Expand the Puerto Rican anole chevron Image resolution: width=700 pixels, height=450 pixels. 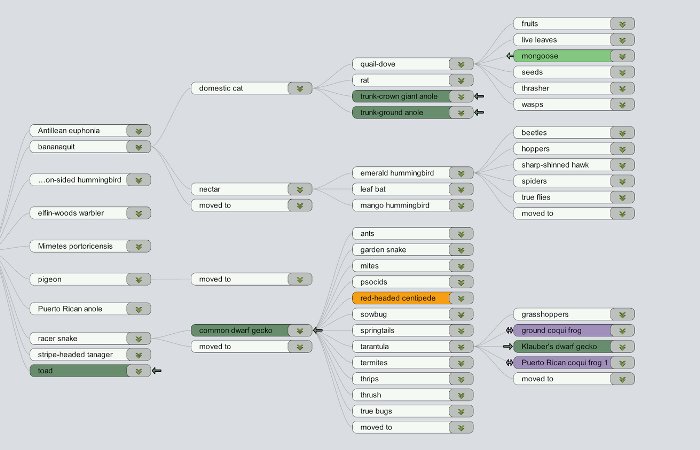tap(139, 309)
